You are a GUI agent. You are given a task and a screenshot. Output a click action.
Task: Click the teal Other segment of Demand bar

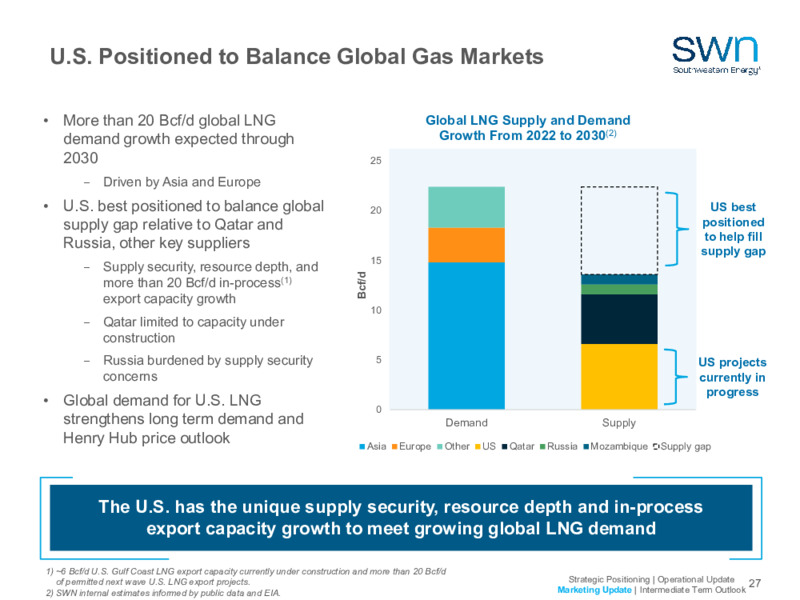[466, 207]
